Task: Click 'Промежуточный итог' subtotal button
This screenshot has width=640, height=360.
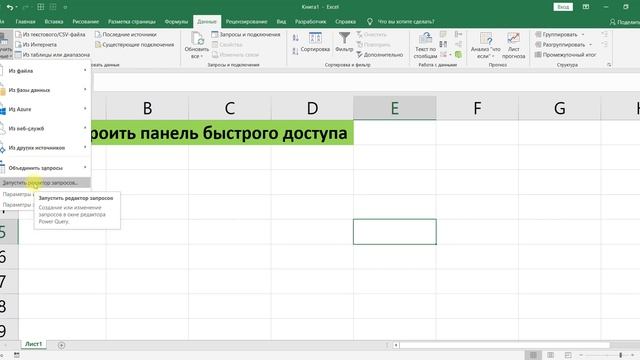Action: point(565,54)
